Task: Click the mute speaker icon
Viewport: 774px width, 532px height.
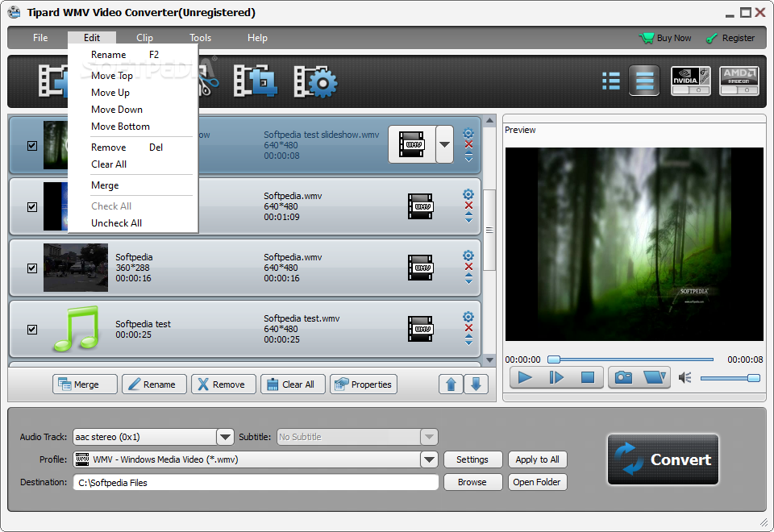Action: pyautogui.click(x=685, y=377)
